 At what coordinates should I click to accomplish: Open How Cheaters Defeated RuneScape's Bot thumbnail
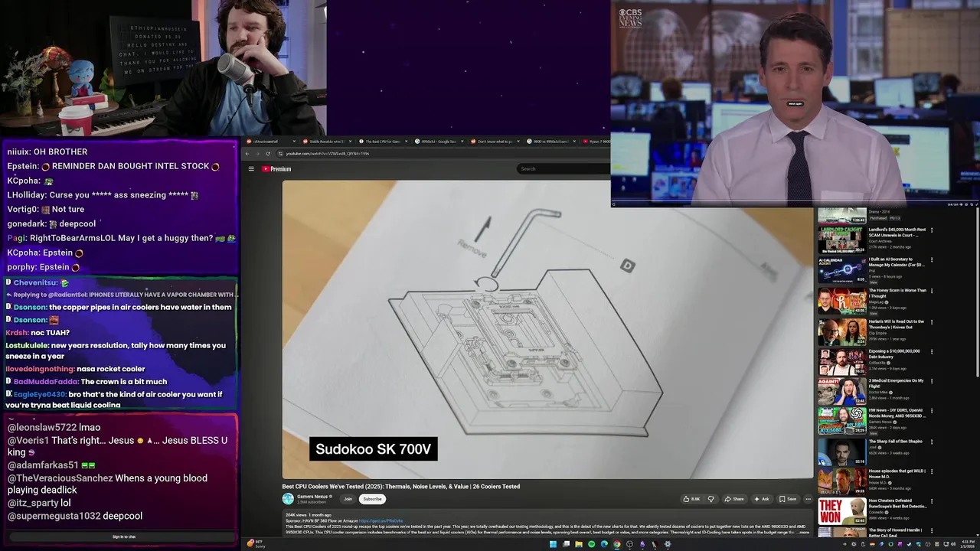[841, 511]
